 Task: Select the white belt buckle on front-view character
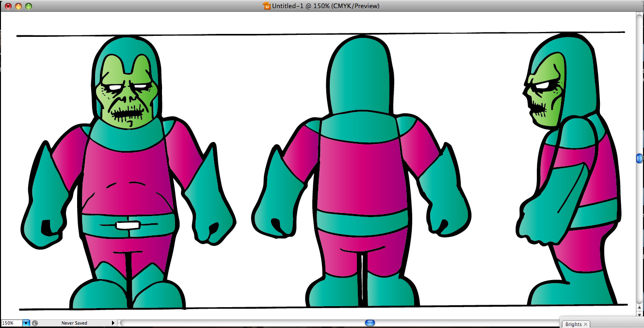[x=129, y=225]
